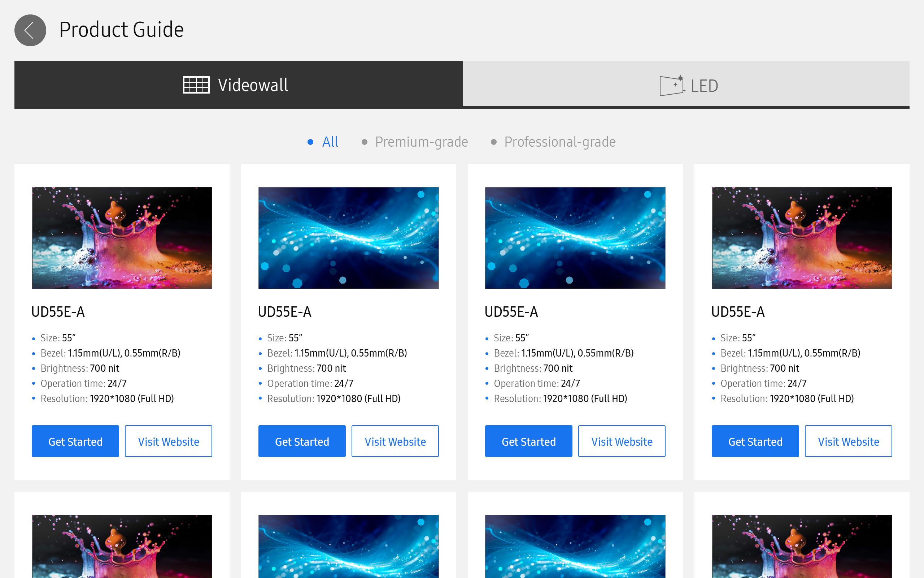924x578 pixels.
Task: Open the bottom-row first card color splash thumbnail
Action: (x=122, y=546)
